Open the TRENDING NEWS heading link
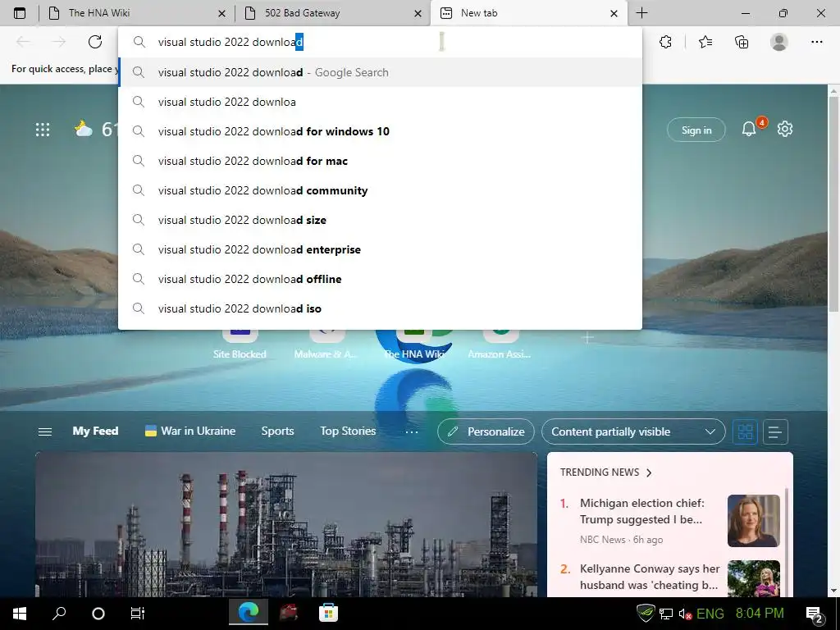840x630 pixels. point(606,472)
